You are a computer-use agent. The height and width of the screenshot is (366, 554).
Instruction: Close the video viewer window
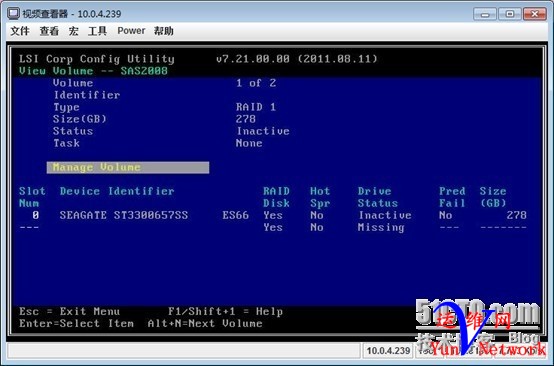point(535,14)
